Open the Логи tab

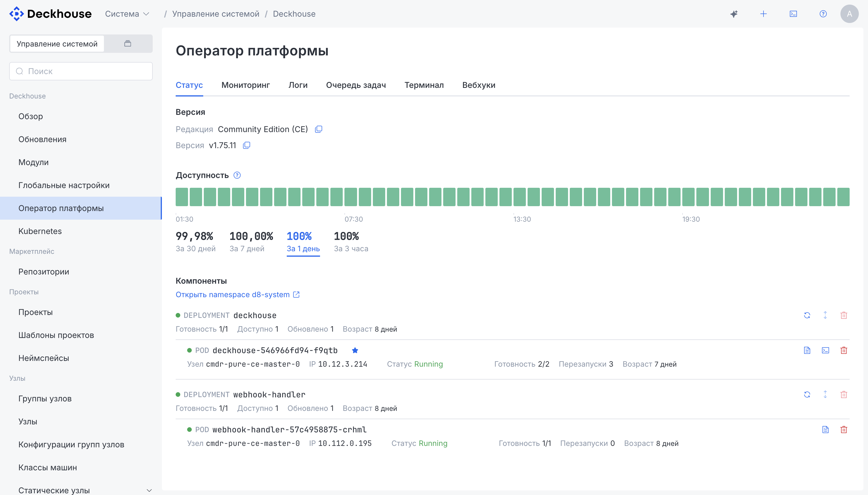(x=298, y=85)
